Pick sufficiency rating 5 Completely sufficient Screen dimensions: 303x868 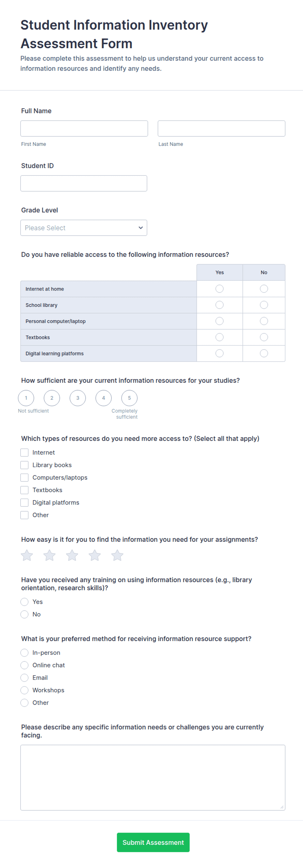tap(129, 398)
